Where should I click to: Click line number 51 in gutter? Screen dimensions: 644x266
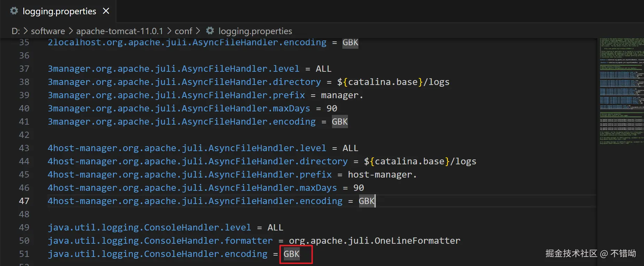point(24,254)
